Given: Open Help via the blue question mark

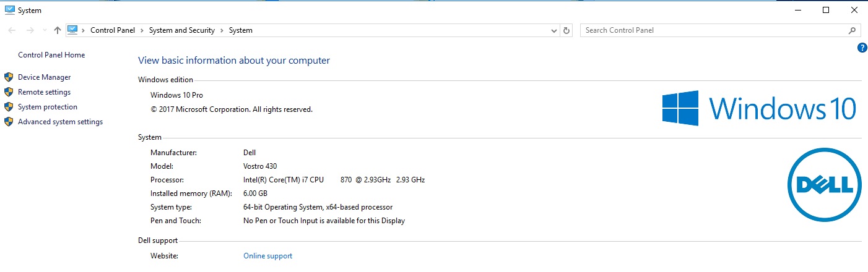Looking at the screenshot, I should (862, 48).
